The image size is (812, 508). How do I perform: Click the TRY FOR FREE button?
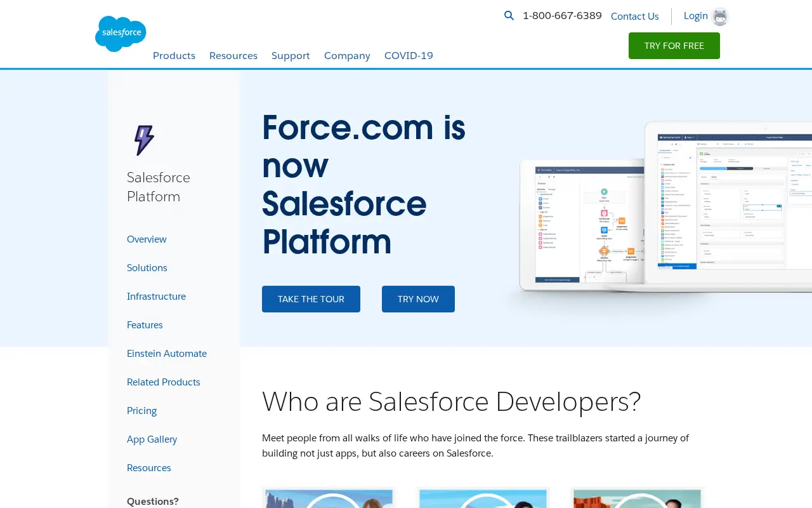[674, 46]
